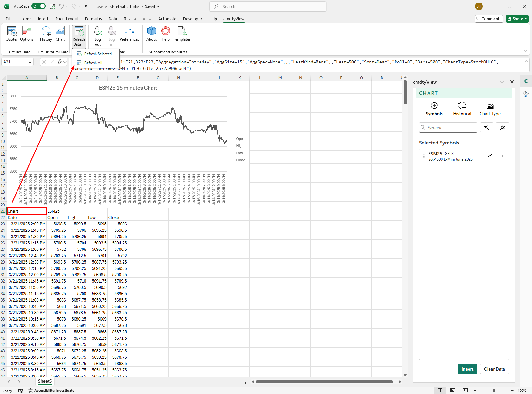Click the Insert button in the cmdtyView pane
The image size is (532, 394).
[467, 369]
